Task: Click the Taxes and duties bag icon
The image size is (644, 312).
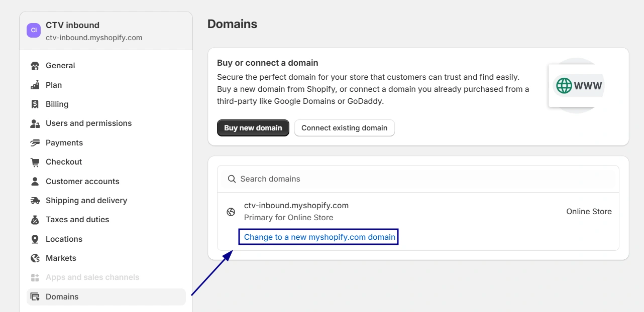Action: point(35,220)
